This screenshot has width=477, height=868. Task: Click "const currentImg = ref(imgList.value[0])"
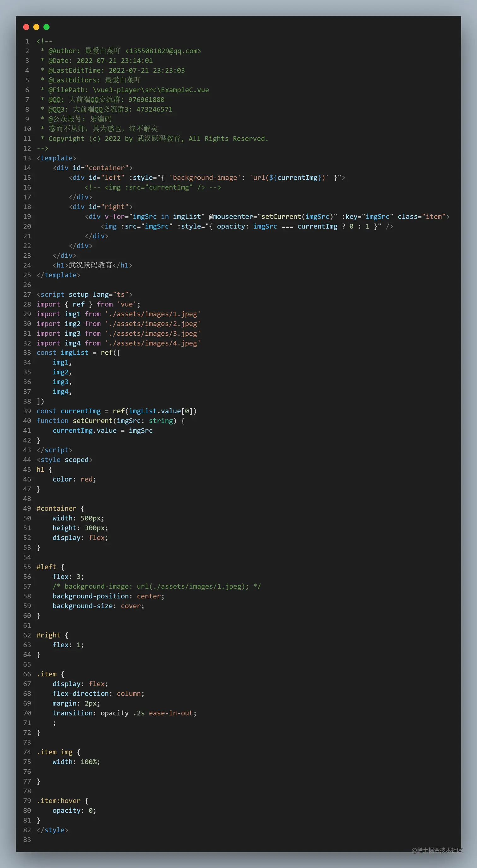click(116, 411)
